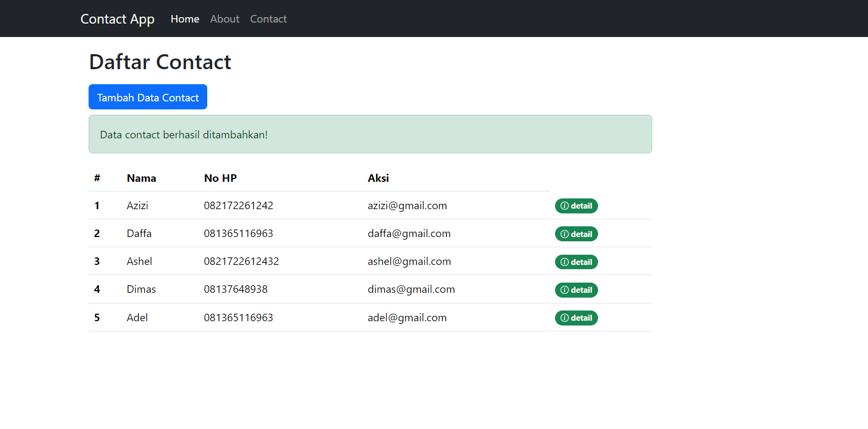
Task: View detail for Adel
Action: [576, 318]
